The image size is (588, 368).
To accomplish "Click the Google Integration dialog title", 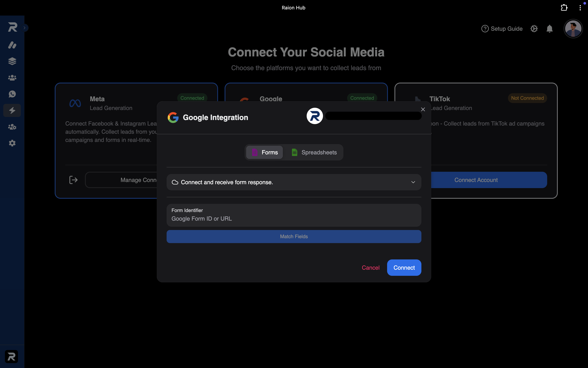I will [x=215, y=118].
